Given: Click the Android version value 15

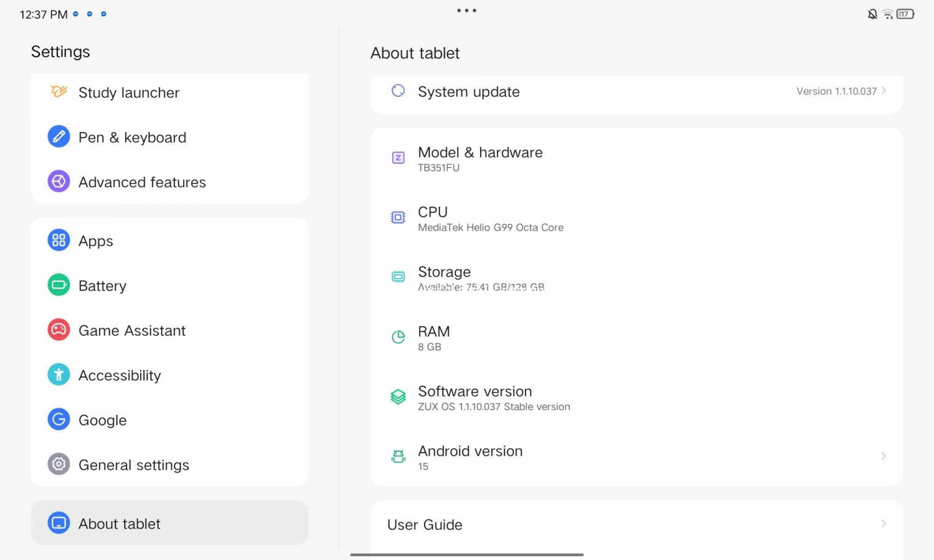Looking at the screenshot, I should [x=423, y=467].
